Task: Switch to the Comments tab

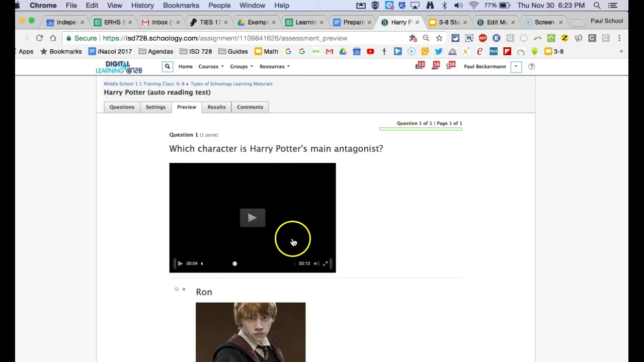Action: coord(250,107)
